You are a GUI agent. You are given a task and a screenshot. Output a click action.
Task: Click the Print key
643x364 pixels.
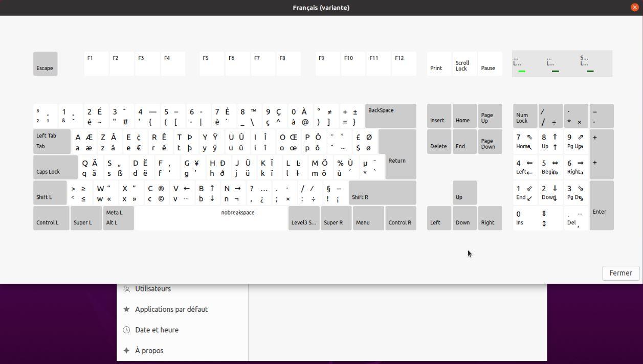(439, 63)
